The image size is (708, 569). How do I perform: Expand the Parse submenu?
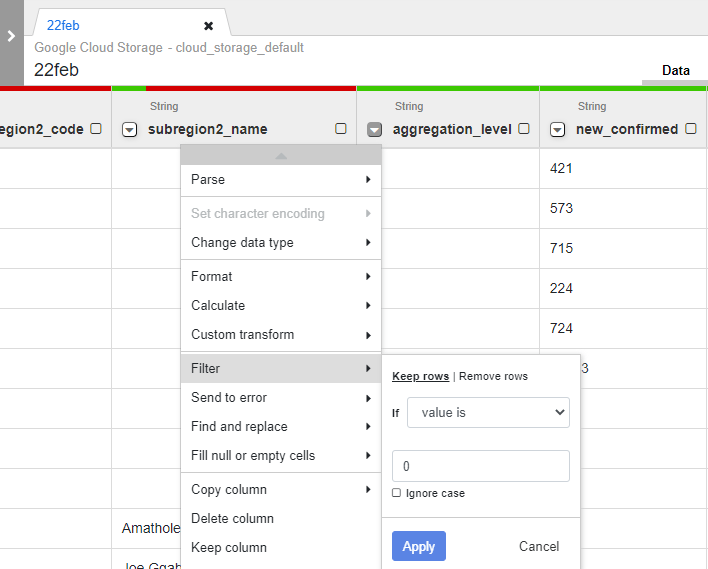coord(280,180)
